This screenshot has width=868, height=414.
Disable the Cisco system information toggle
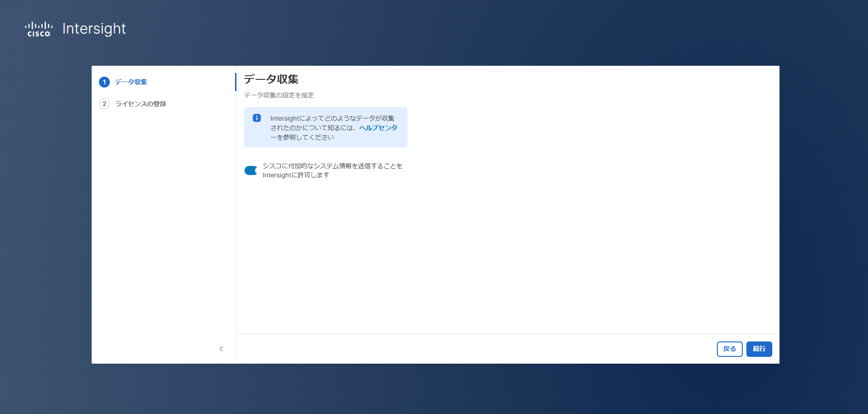tap(251, 170)
